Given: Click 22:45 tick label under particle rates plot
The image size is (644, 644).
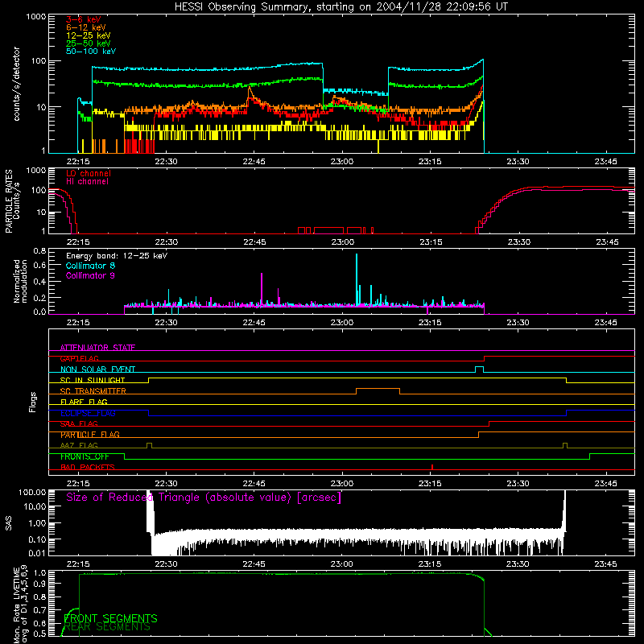Looking at the screenshot, I should click(x=254, y=242).
